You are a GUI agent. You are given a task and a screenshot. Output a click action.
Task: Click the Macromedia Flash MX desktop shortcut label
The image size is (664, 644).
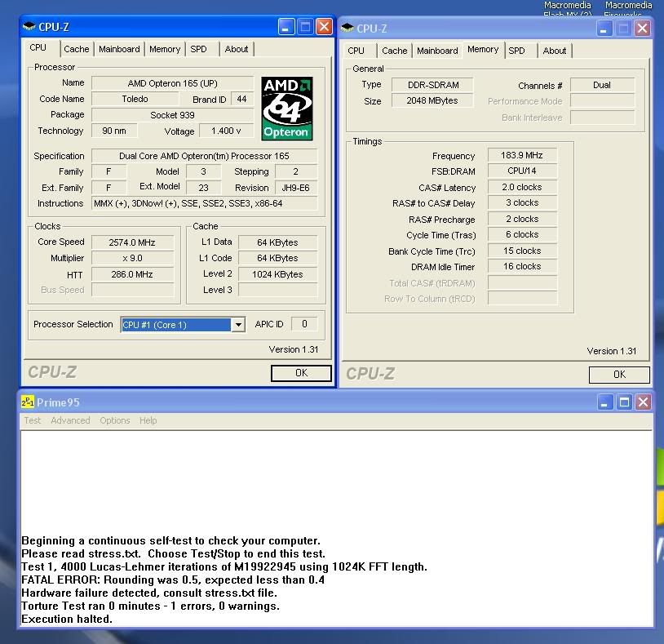click(568, 8)
